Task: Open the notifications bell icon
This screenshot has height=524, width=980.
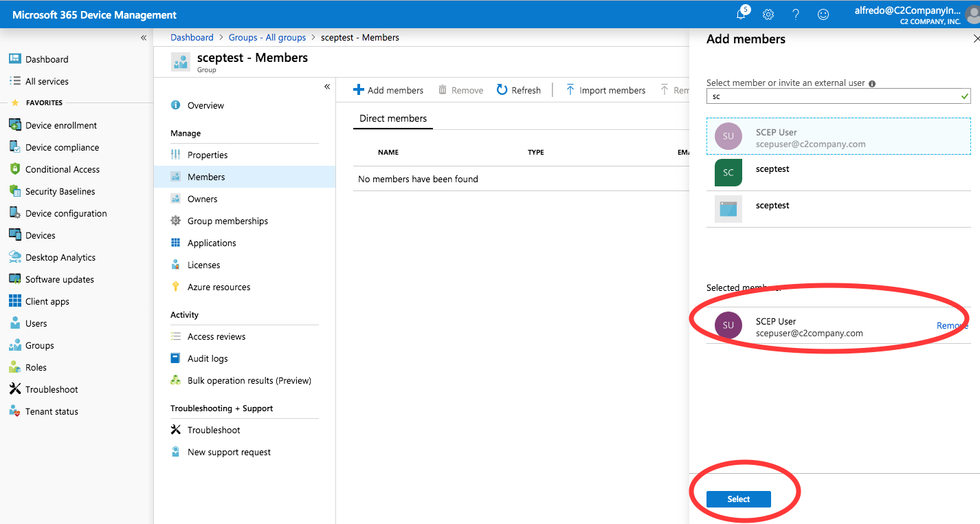Action: (x=742, y=14)
